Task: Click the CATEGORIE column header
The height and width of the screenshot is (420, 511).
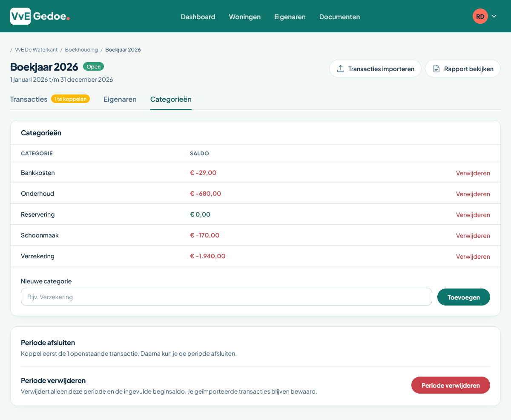Action: point(37,154)
